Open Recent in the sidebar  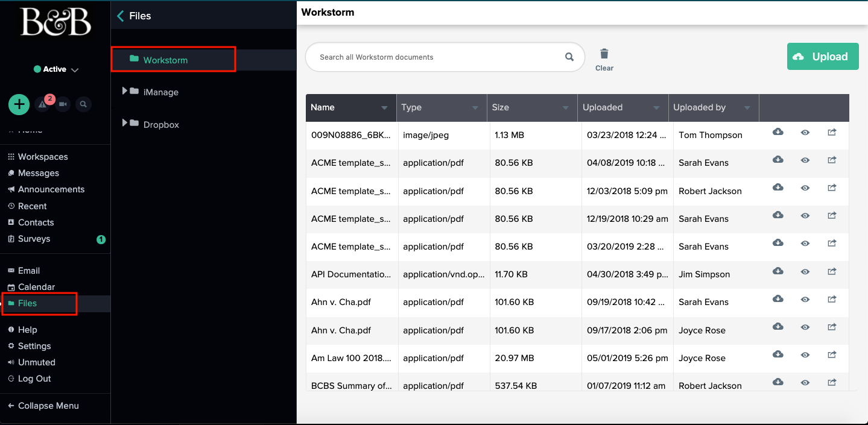(27, 206)
